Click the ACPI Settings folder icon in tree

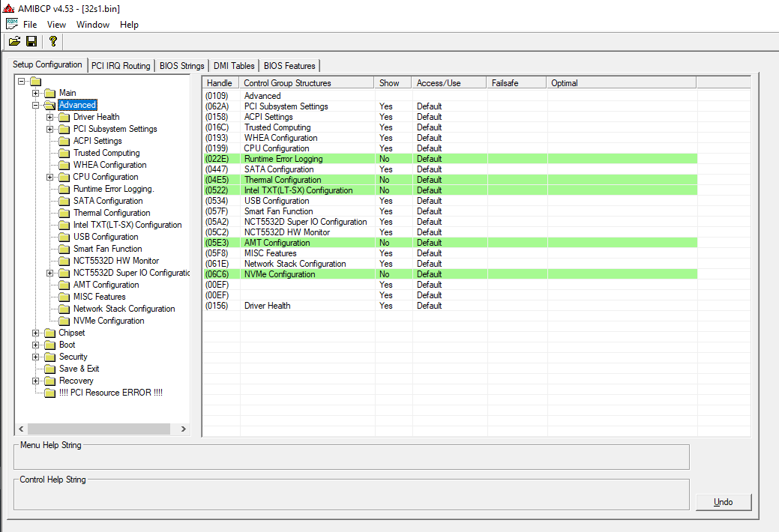click(64, 141)
